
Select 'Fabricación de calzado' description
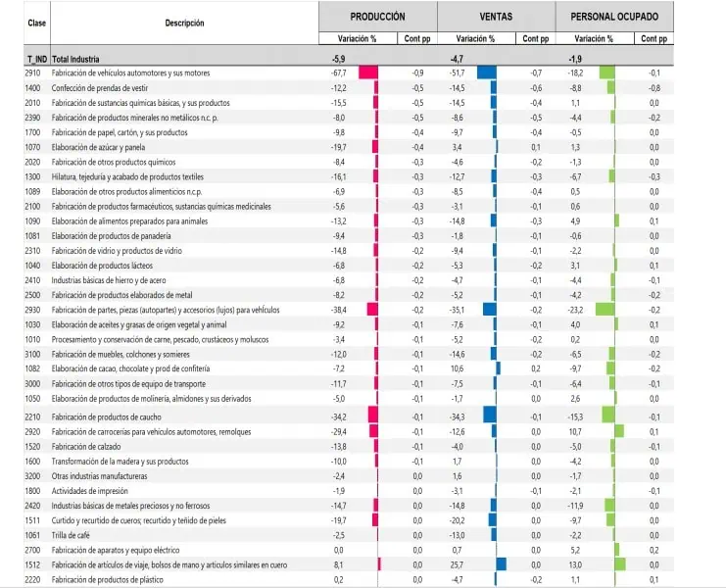pos(86,447)
